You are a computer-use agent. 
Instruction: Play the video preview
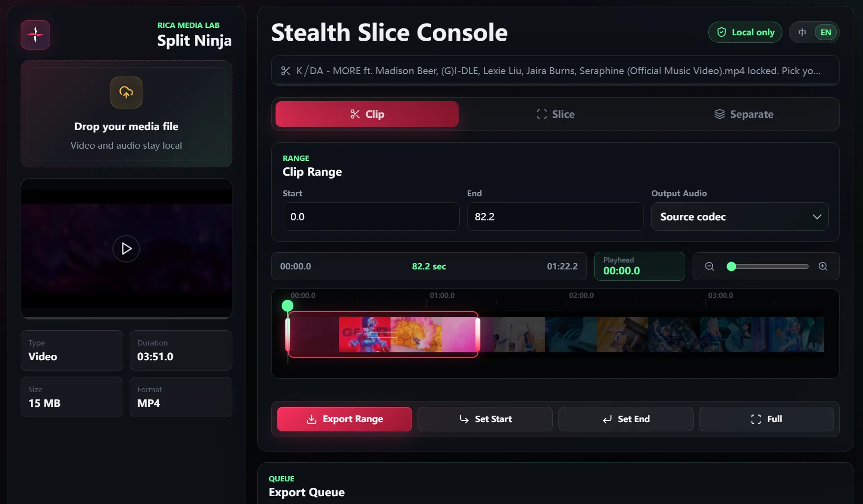pos(126,249)
